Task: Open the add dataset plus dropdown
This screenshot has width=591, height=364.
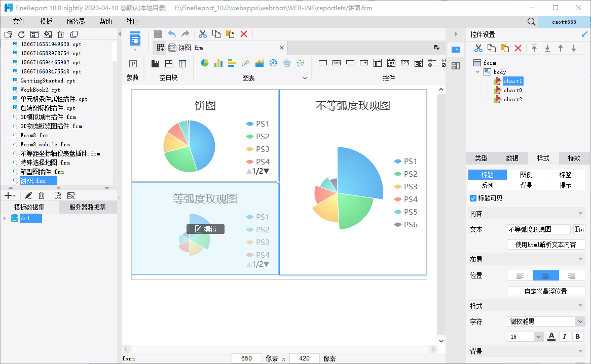Action: click(x=10, y=195)
